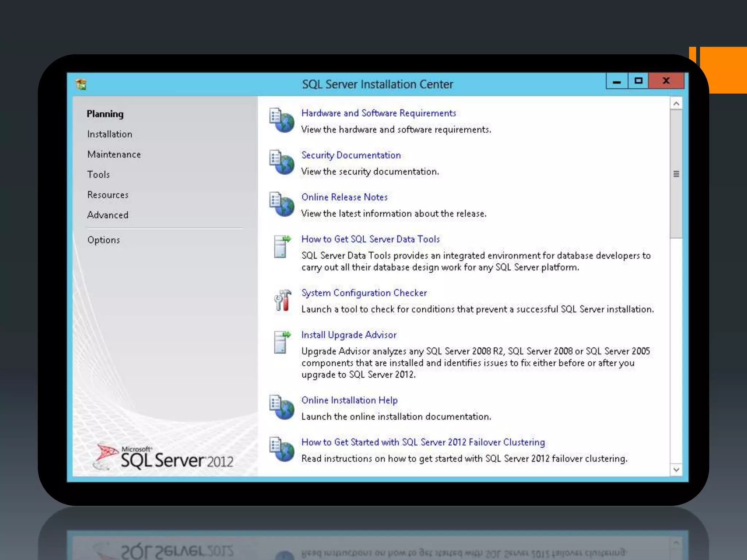Open the Maintenance section

point(114,155)
